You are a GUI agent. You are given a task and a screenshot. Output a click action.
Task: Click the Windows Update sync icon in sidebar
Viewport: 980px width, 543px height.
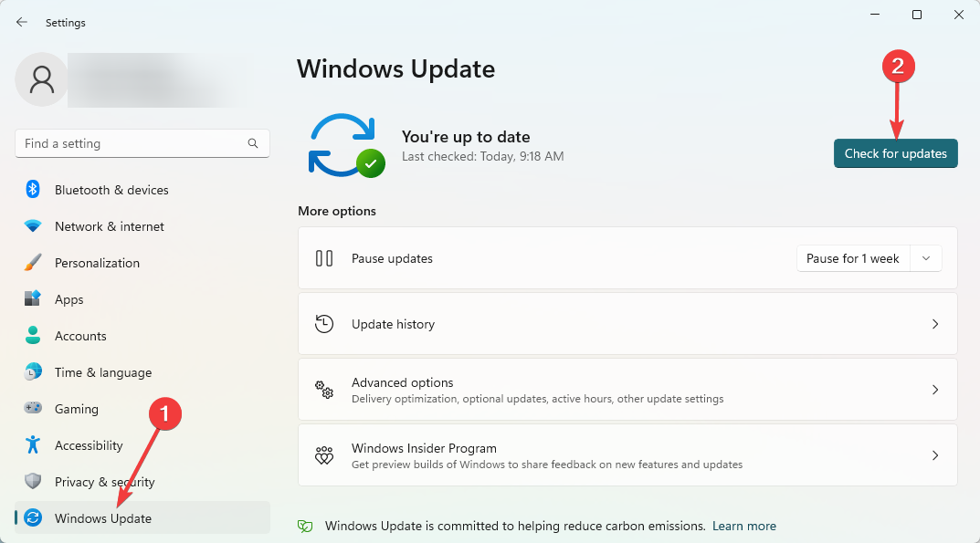[x=33, y=518]
